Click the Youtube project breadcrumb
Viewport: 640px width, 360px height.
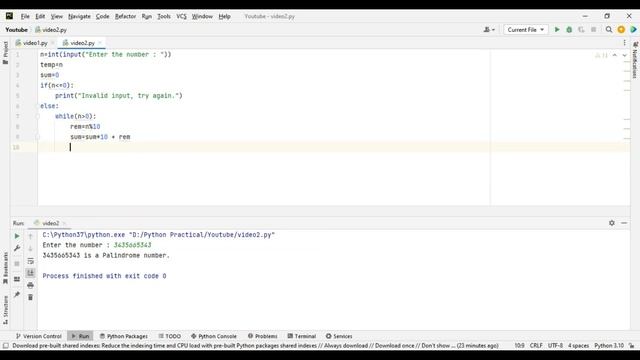coord(16,30)
